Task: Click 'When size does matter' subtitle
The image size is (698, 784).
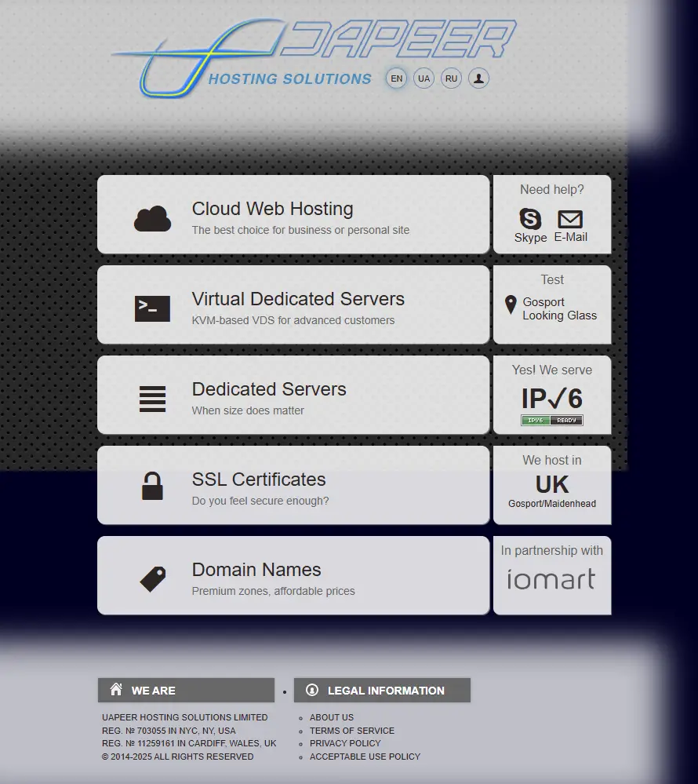Action: (248, 410)
